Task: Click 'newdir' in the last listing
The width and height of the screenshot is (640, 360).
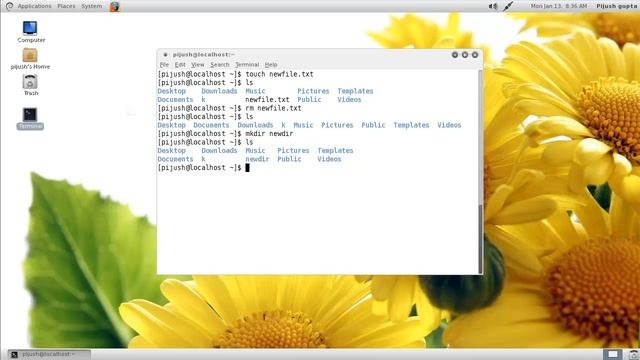Action: [257, 159]
